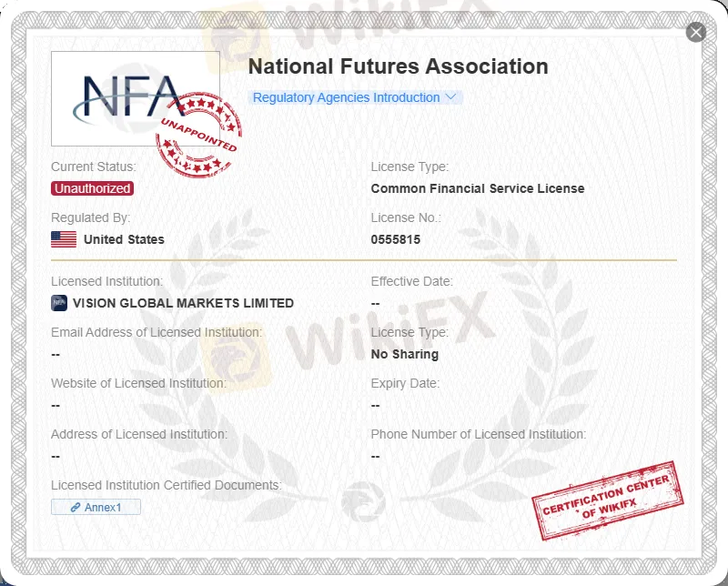Click the paperclip icon on Annex1
The image size is (728, 586).
click(76, 507)
